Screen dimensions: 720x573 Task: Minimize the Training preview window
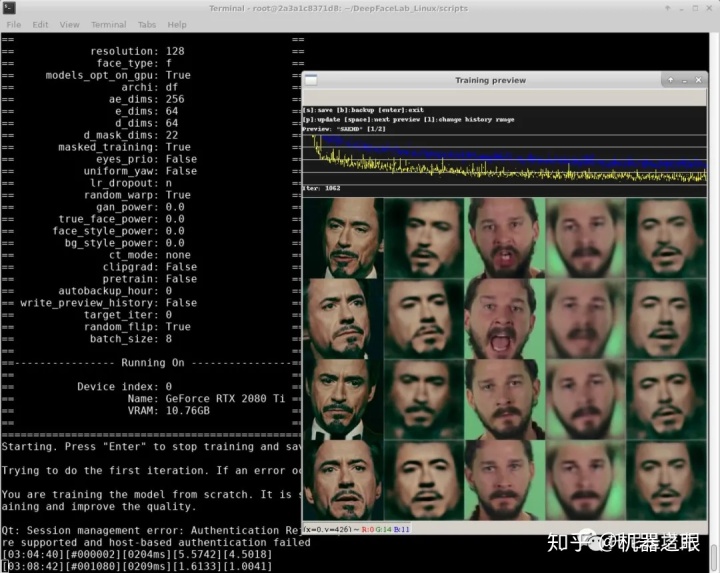684,80
